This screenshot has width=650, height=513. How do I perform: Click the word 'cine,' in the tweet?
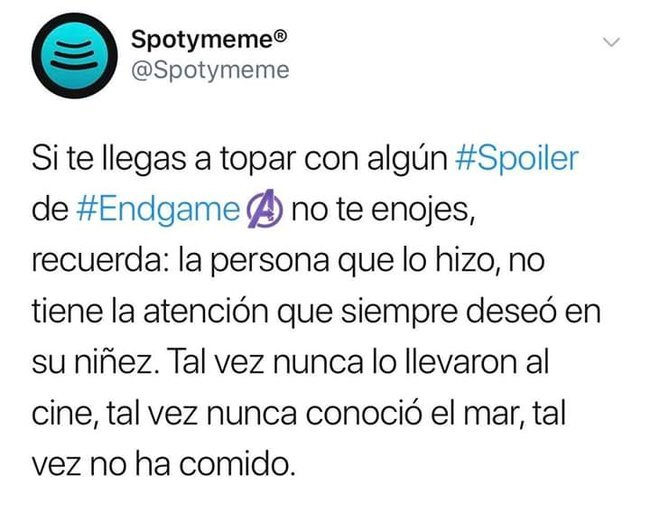(65, 414)
